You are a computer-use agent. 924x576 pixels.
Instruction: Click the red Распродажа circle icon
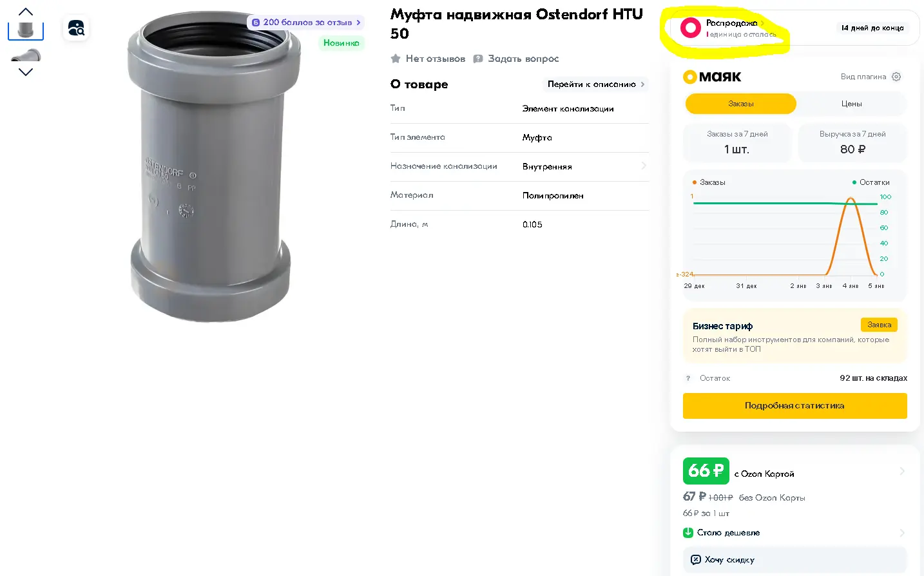pos(691,28)
